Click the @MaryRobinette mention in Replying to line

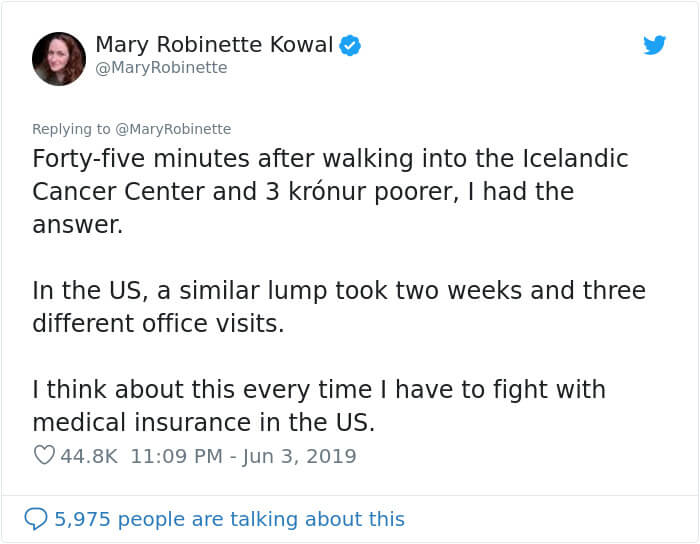click(x=173, y=129)
